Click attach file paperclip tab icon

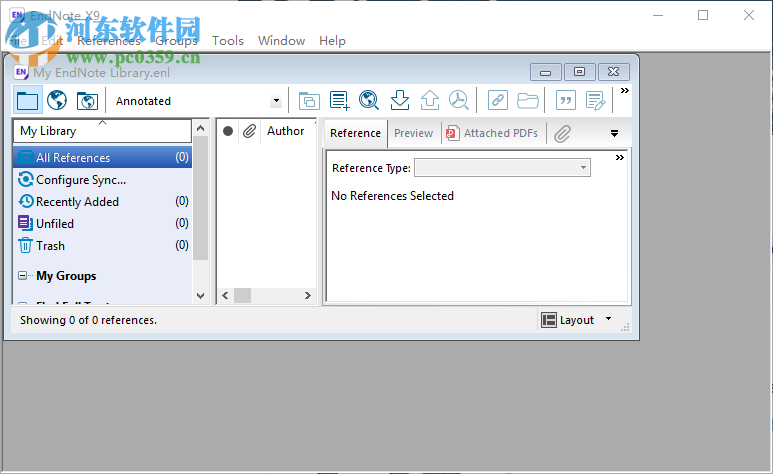click(562, 133)
